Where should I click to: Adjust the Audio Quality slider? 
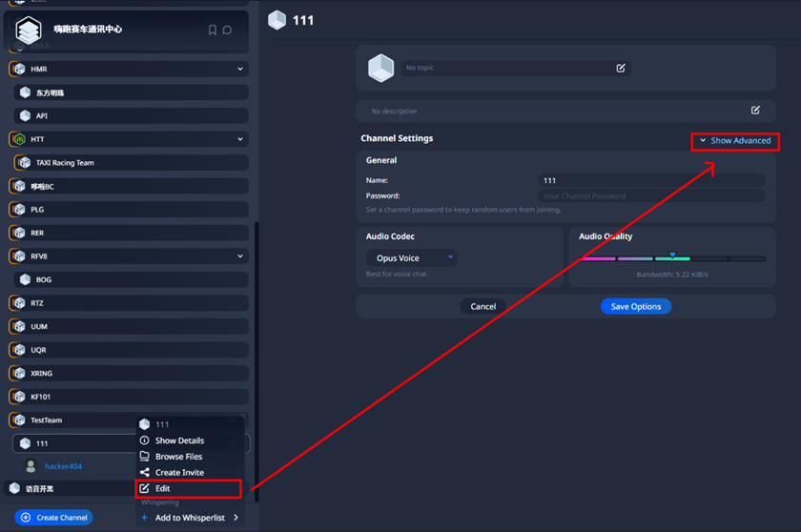[x=672, y=257]
